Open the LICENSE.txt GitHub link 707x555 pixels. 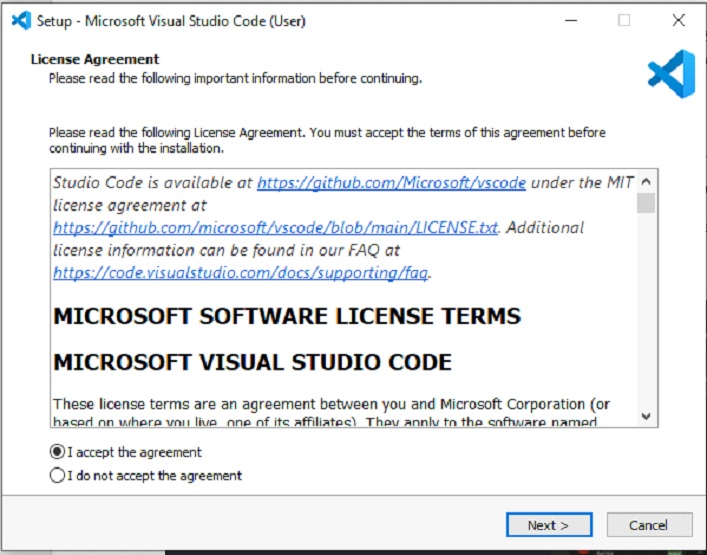pos(275,228)
